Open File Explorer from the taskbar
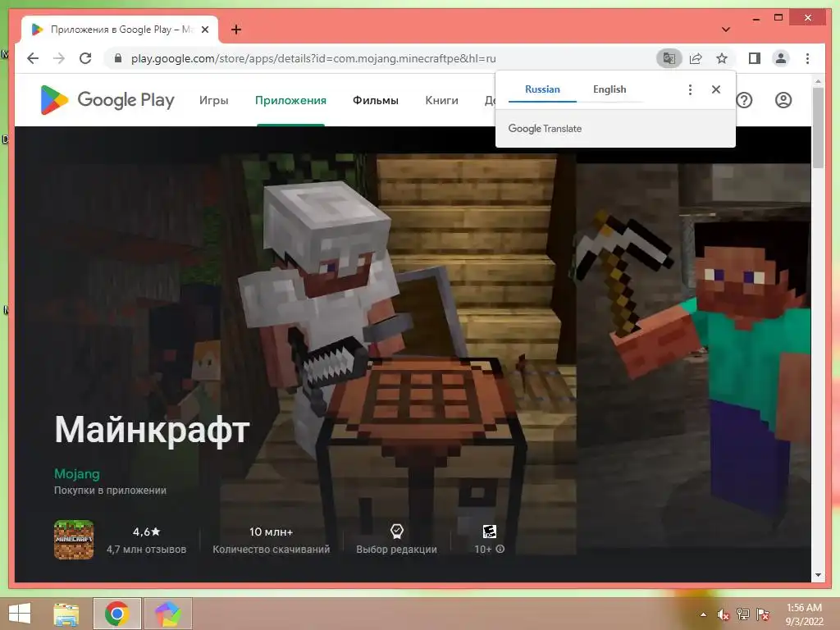Image resolution: width=840 pixels, height=630 pixels. (66, 614)
